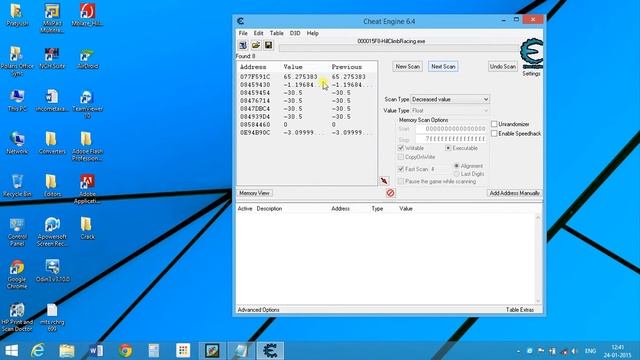This screenshot has height=360, width=640.
Task: Click the Next Scan button
Action: point(443,67)
